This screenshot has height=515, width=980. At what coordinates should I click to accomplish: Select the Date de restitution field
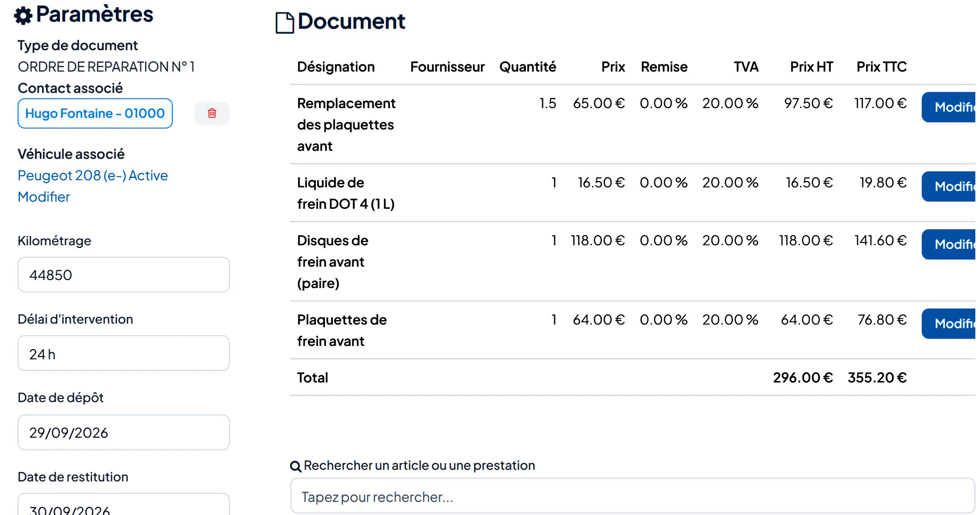click(123, 504)
